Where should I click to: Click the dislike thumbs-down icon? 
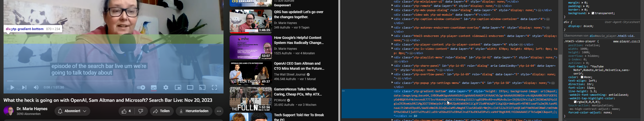[141, 111]
